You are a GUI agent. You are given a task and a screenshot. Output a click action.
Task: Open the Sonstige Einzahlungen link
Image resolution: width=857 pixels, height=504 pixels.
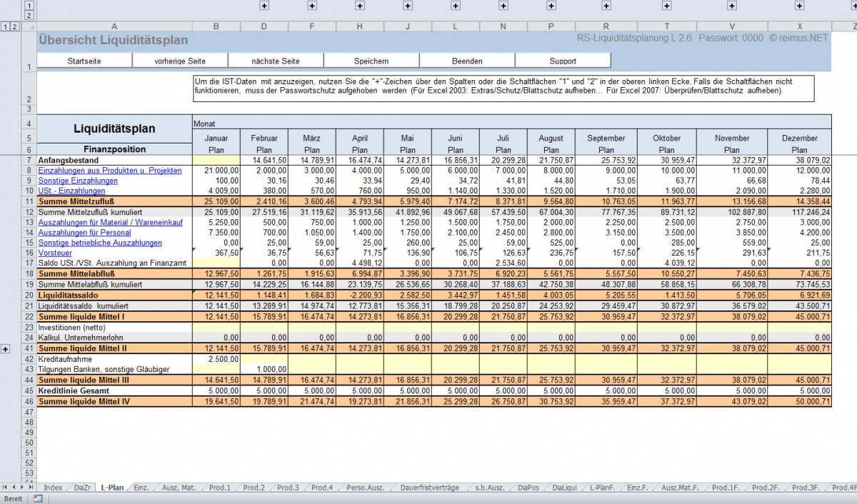tap(77, 181)
